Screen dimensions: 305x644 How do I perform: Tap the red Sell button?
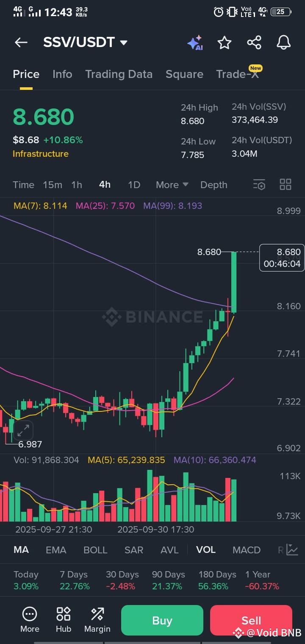pos(251,621)
